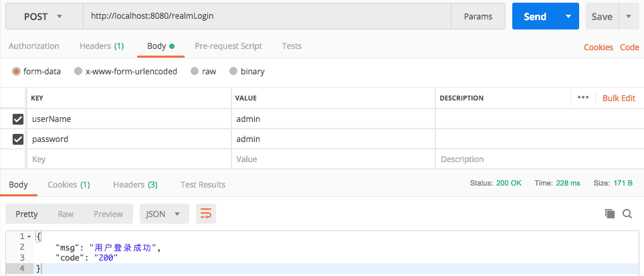Expand the Send button dropdown arrow
The height and width of the screenshot is (276, 644).
coord(568,17)
